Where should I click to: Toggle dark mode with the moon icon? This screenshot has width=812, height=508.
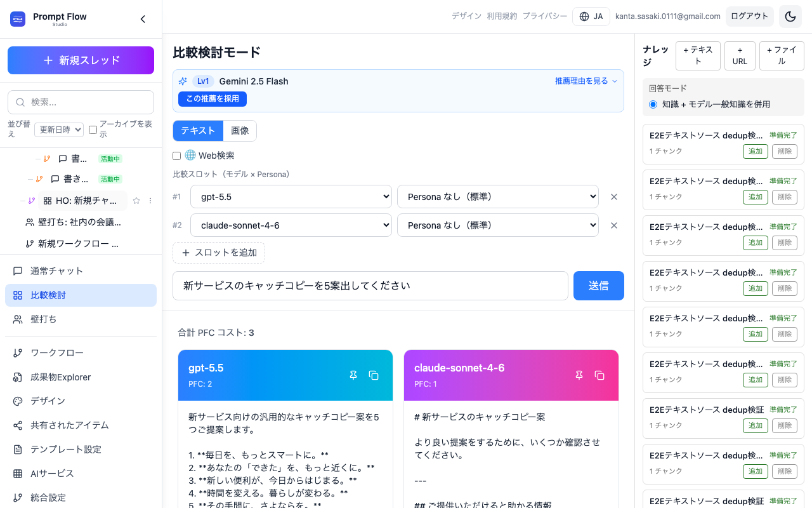click(790, 17)
